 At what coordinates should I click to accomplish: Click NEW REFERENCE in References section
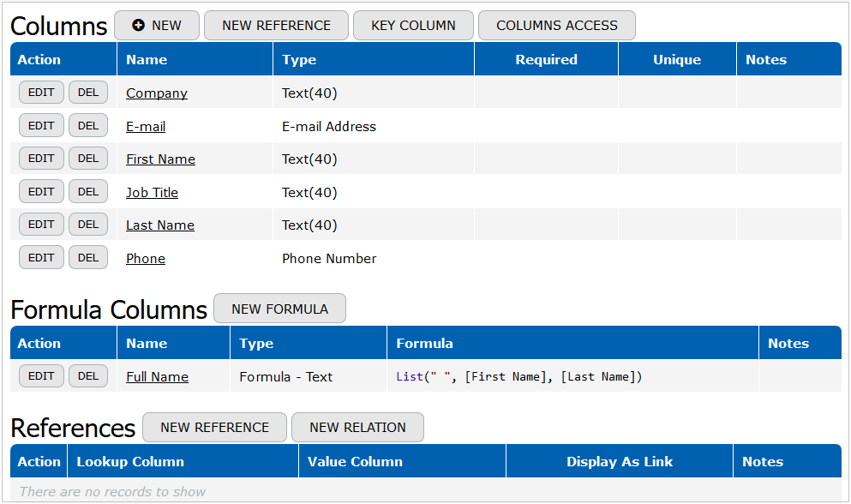coord(214,428)
